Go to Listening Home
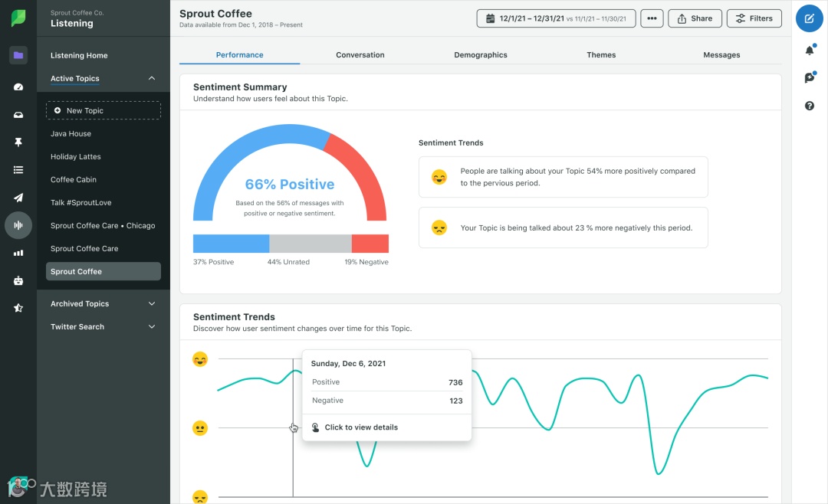Image resolution: width=828 pixels, height=504 pixels. 79,55
